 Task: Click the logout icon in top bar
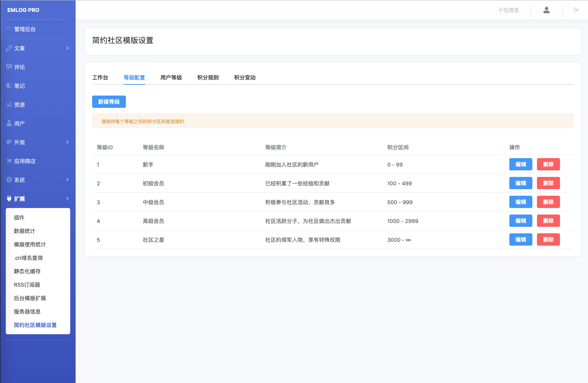point(576,10)
